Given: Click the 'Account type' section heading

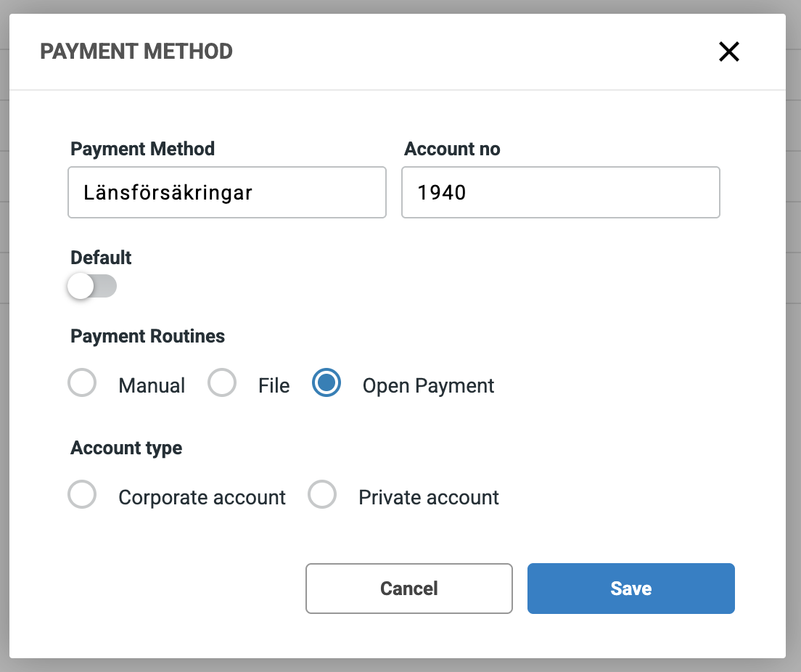Looking at the screenshot, I should (x=126, y=448).
